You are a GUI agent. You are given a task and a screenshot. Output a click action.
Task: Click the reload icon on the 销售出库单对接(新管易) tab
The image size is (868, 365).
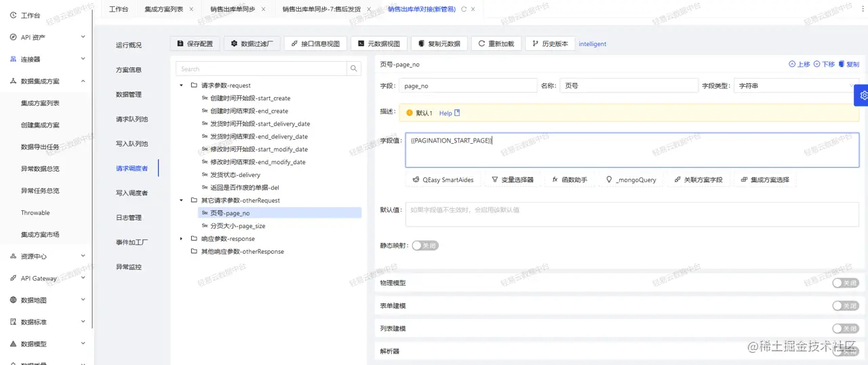464,9
